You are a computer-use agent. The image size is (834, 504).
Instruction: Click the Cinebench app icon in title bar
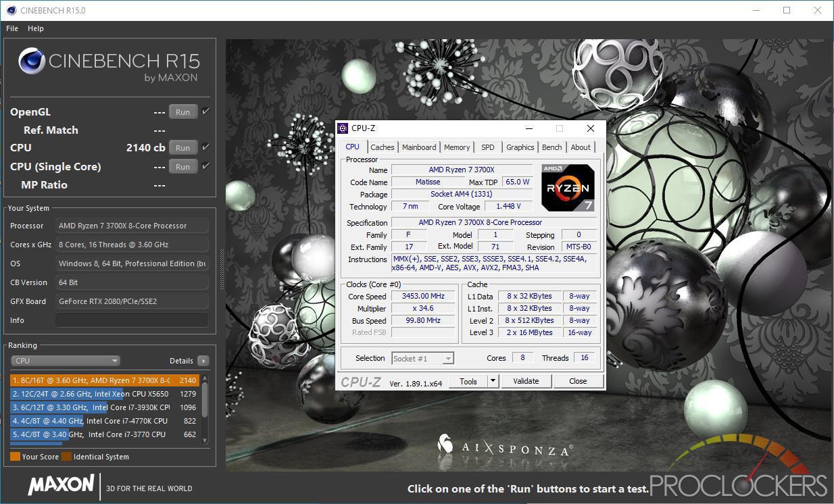pyautogui.click(x=11, y=10)
